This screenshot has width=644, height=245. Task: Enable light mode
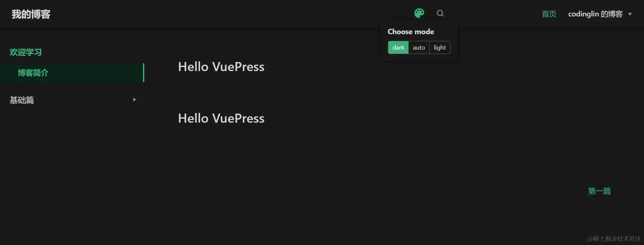[440, 48]
